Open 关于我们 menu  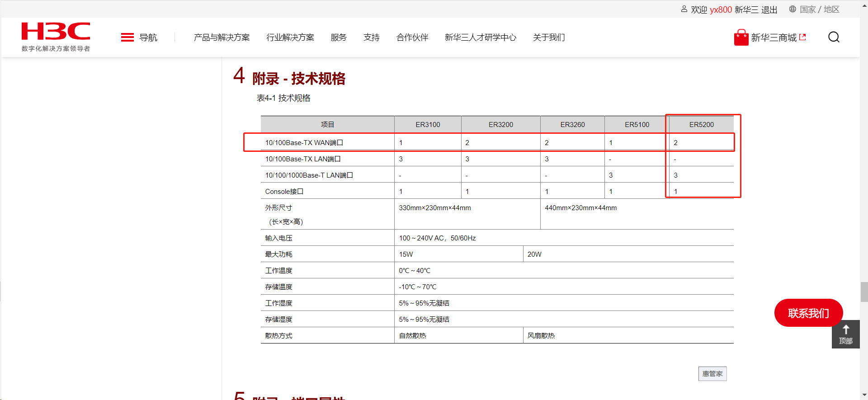click(x=549, y=38)
